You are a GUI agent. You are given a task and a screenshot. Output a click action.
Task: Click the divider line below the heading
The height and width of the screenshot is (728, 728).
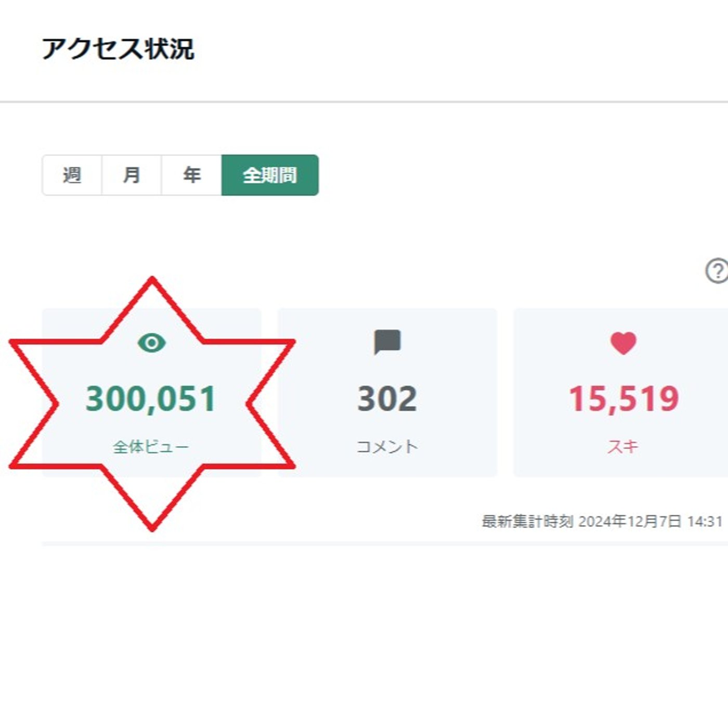click(364, 102)
